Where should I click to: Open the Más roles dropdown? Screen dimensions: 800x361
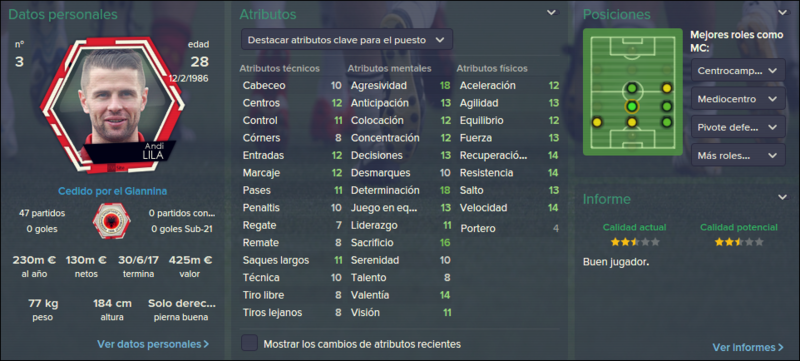(x=738, y=154)
